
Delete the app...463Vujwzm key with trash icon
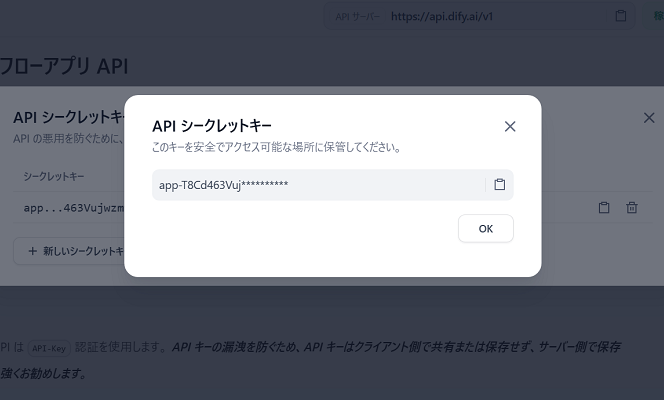[x=632, y=208]
